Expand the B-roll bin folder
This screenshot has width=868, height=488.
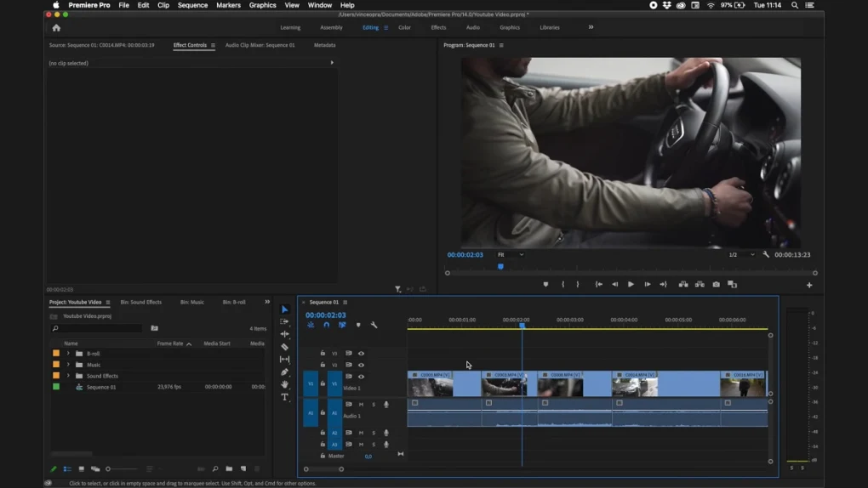pos(68,354)
